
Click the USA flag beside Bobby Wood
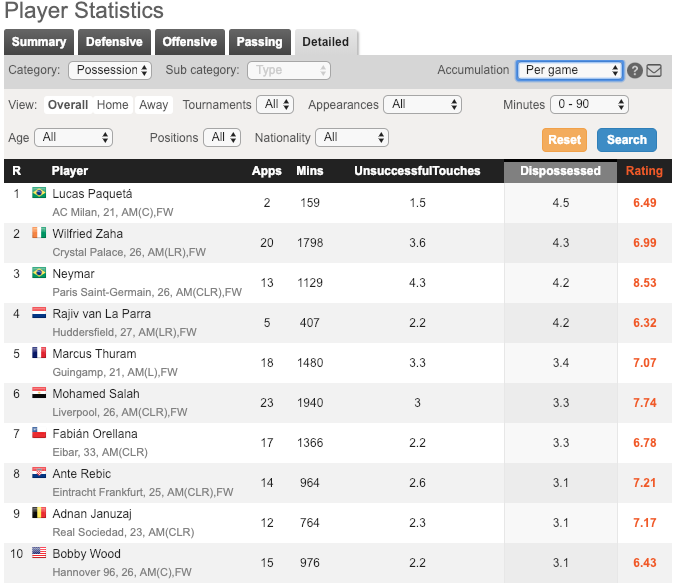(x=39, y=553)
